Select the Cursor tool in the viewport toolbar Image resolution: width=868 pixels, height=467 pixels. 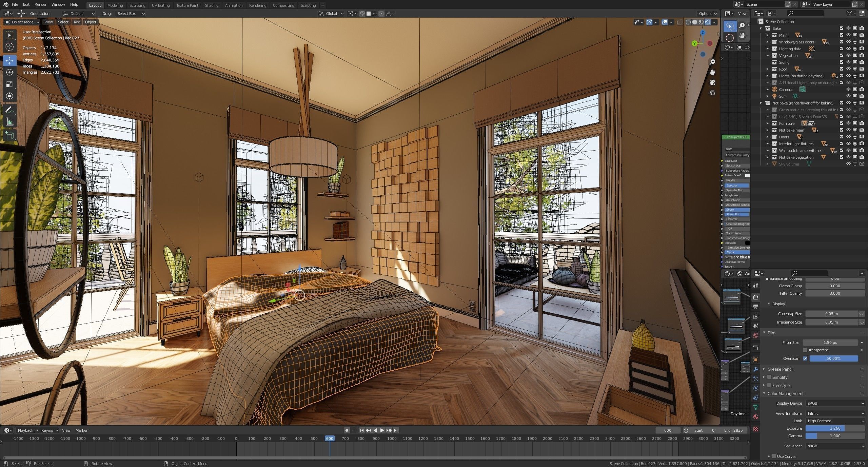pos(9,47)
